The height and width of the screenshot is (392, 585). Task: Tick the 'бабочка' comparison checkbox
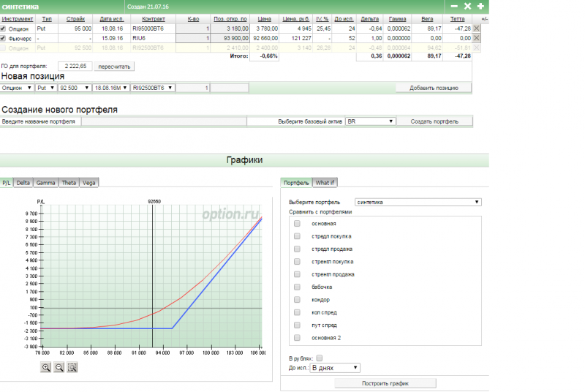(x=297, y=287)
